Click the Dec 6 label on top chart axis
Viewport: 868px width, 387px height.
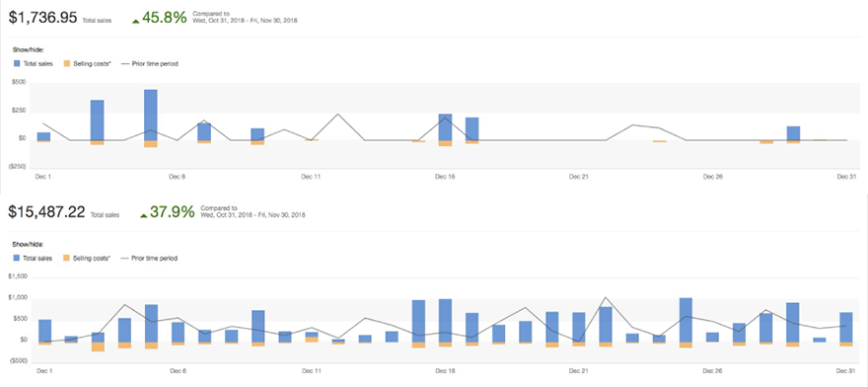click(178, 177)
